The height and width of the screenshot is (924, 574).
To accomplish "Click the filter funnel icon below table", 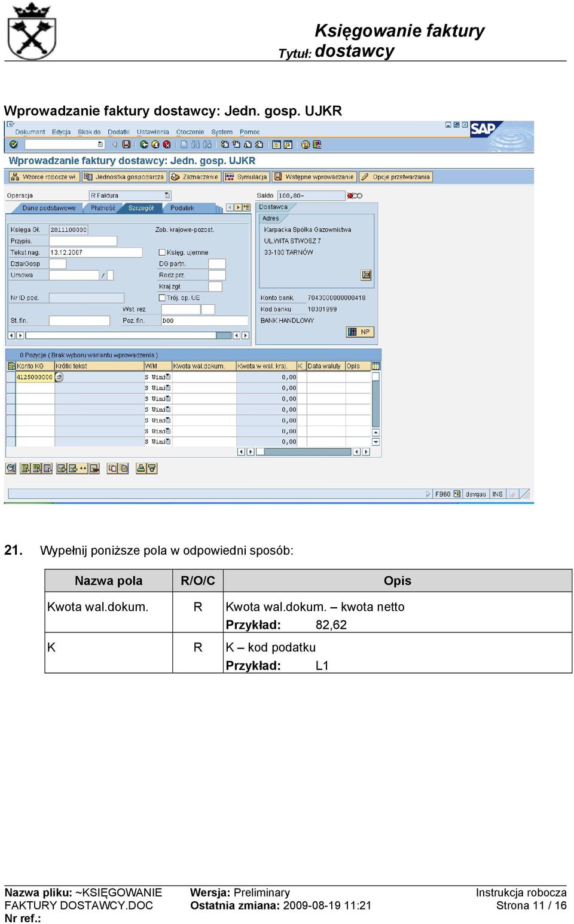I will point(152,469).
